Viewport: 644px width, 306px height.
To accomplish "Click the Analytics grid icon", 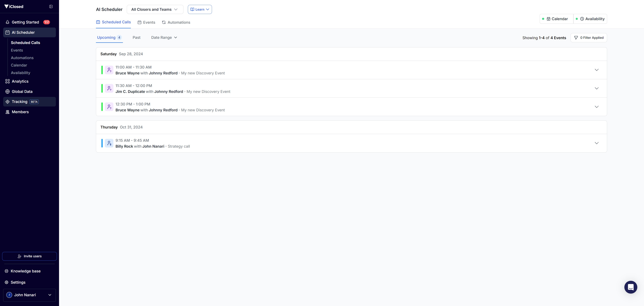I will 8,81.
